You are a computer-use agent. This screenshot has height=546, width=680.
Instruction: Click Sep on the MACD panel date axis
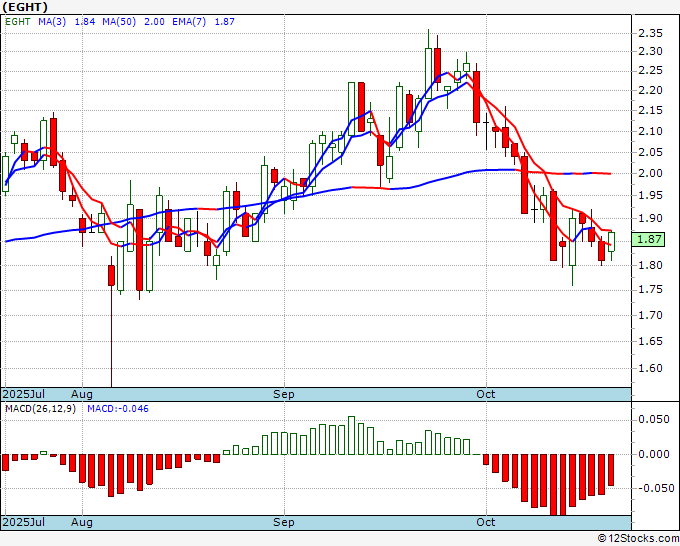(284, 522)
